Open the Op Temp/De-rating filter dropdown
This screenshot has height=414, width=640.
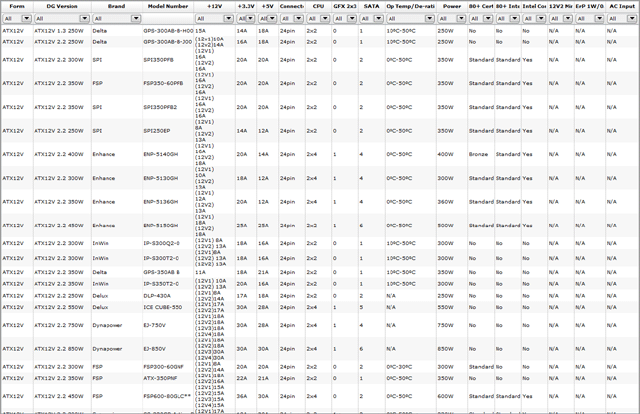[x=410, y=18]
